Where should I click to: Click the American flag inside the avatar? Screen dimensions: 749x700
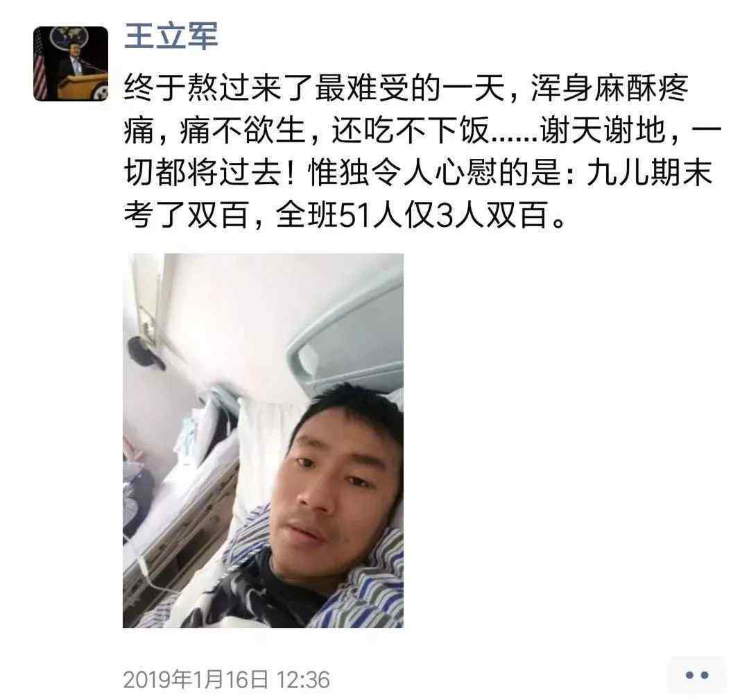tap(40, 65)
